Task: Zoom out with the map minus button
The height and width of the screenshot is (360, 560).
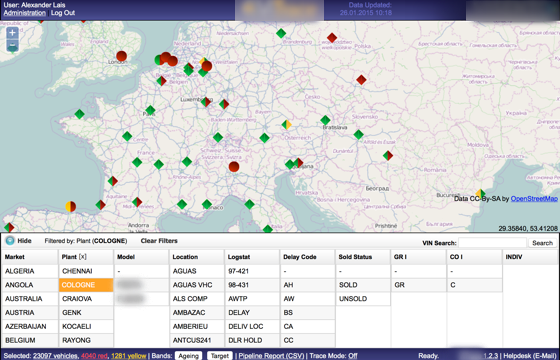Action: tap(12, 45)
